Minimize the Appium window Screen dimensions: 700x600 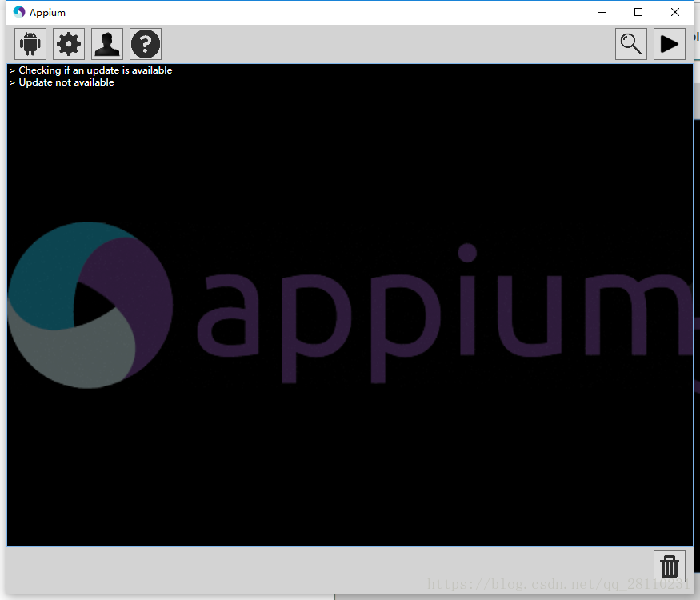pyautogui.click(x=602, y=12)
